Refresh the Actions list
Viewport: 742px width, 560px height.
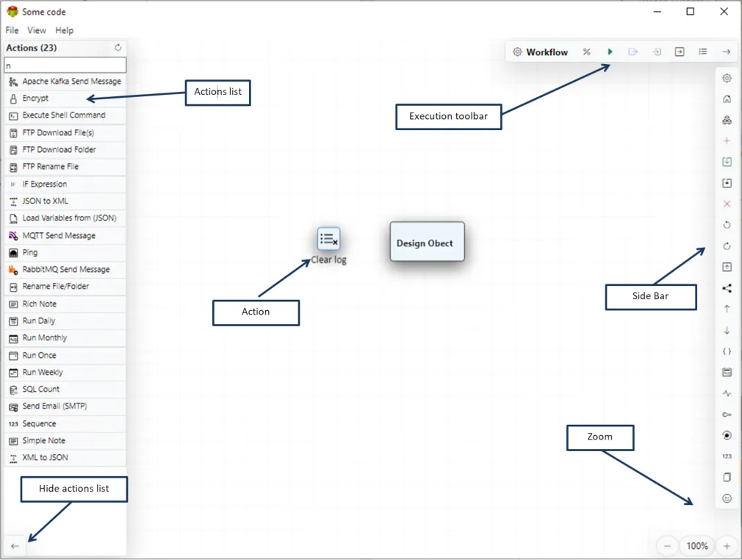tap(118, 48)
